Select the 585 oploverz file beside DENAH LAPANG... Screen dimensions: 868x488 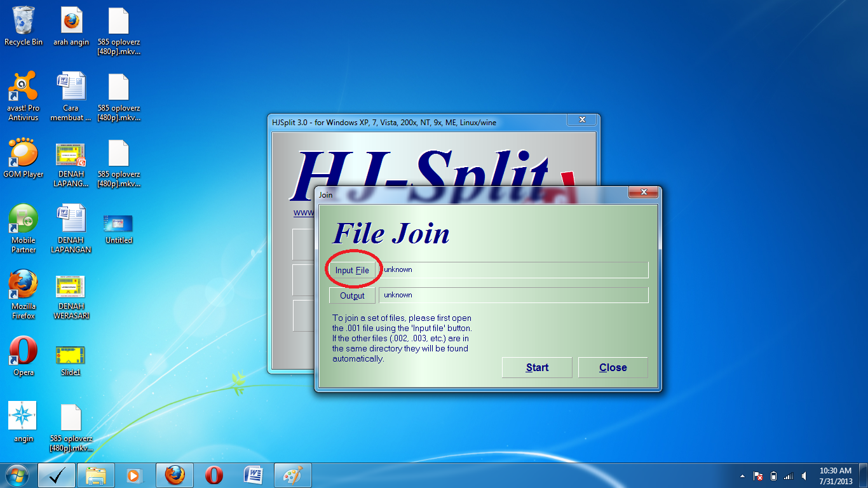coord(119,163)
